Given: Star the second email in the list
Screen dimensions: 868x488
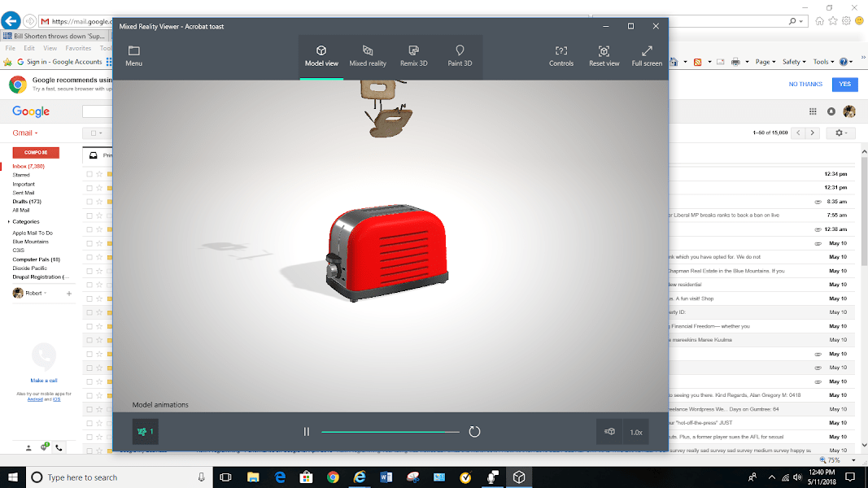Looking at the screenshot, I should 99,188.
